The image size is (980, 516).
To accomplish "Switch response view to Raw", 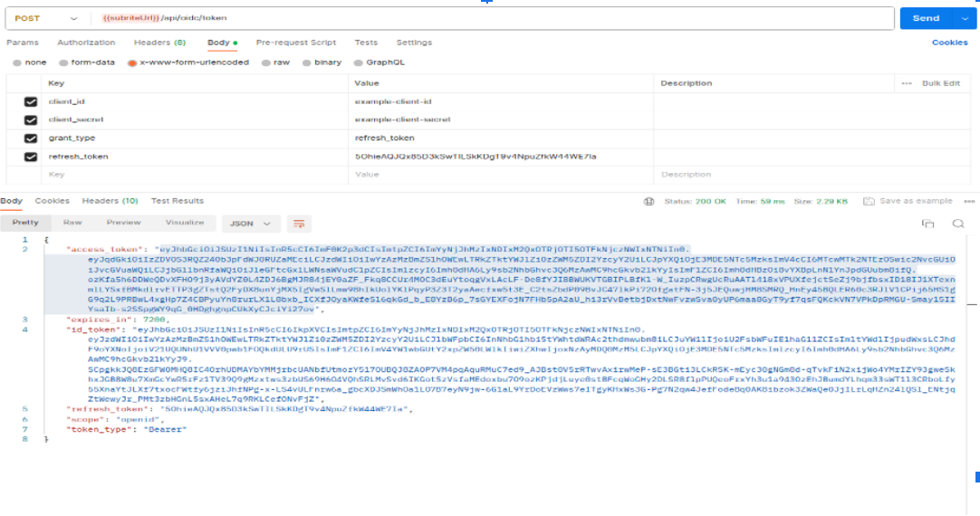I will point(72,223).
